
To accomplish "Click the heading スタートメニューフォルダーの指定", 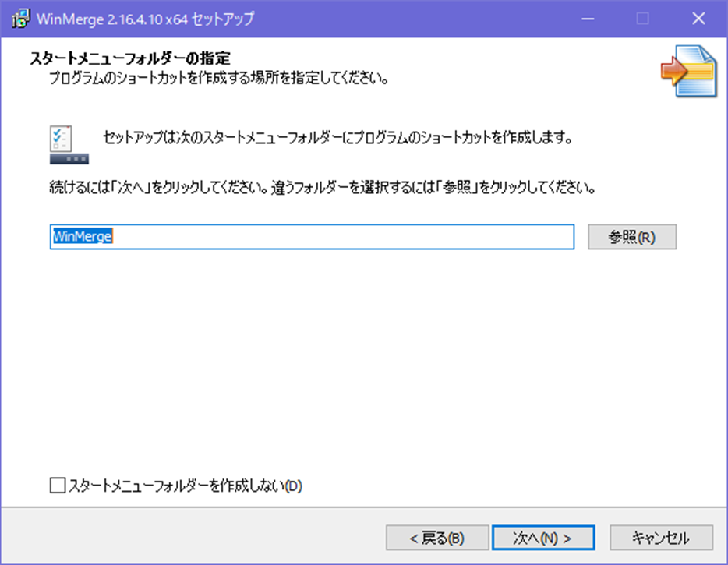I will pos(130,58).
